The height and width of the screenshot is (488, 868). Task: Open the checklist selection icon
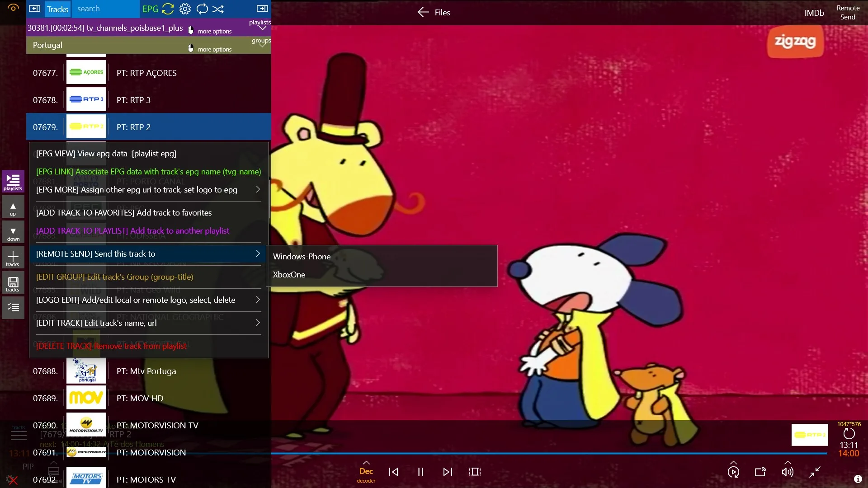pyautogui.click(x=13, y=308)
